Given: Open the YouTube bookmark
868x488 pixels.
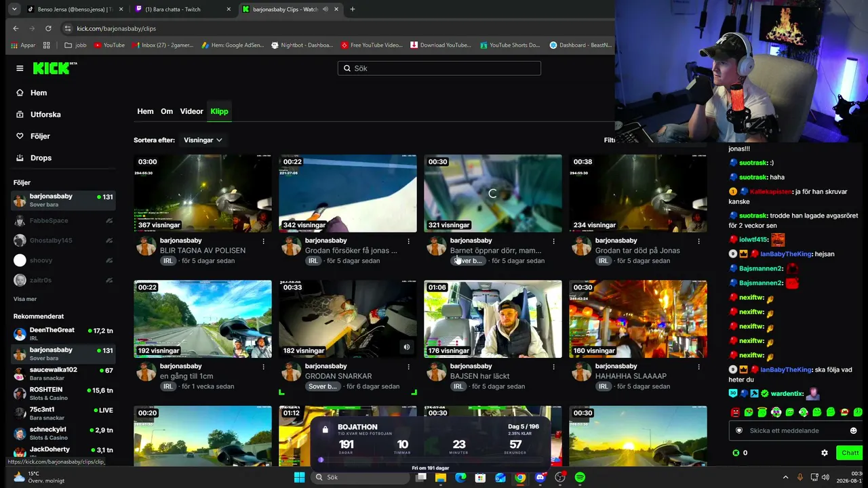Looking at the screenshot, I should [x=109, y=45].
